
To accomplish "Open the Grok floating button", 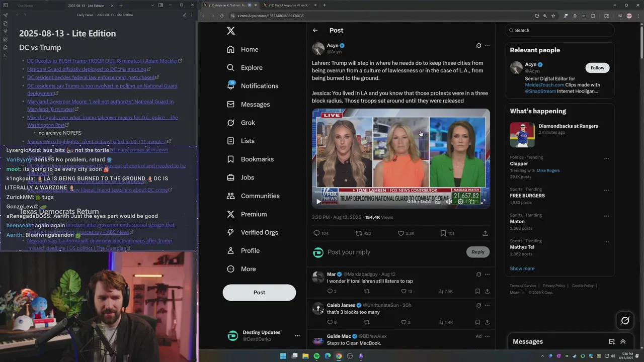I will pos(625,320).
